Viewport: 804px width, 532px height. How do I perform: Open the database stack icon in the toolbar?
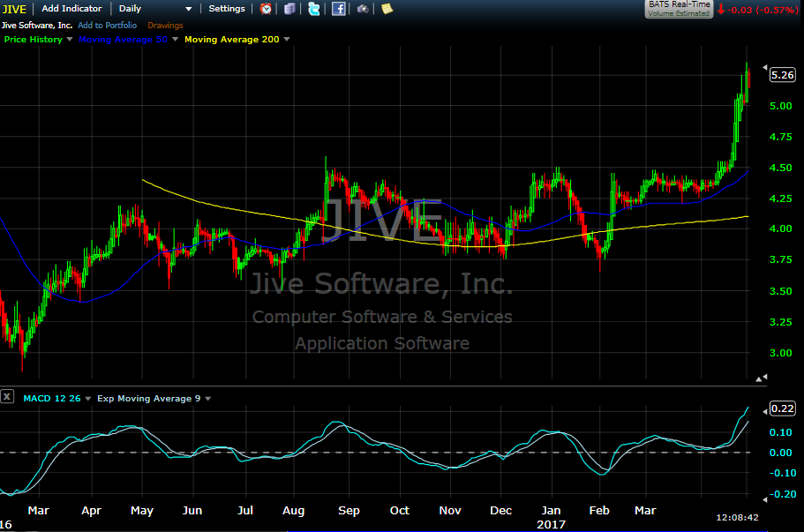(x=289, y=9)
